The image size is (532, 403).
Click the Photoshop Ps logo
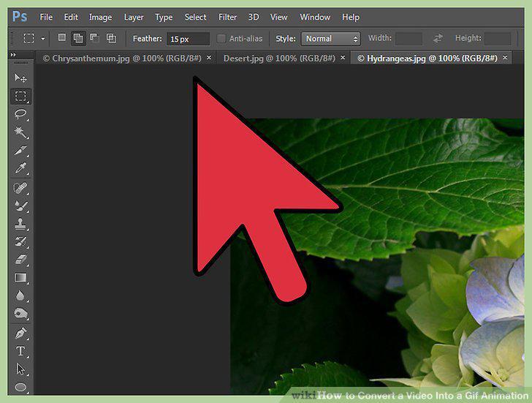[20, 17]
